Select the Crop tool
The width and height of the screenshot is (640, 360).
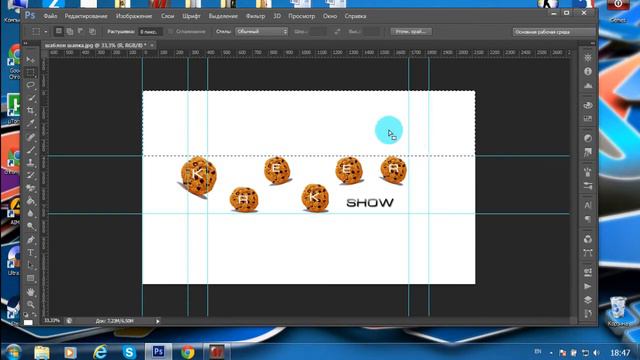31,111
